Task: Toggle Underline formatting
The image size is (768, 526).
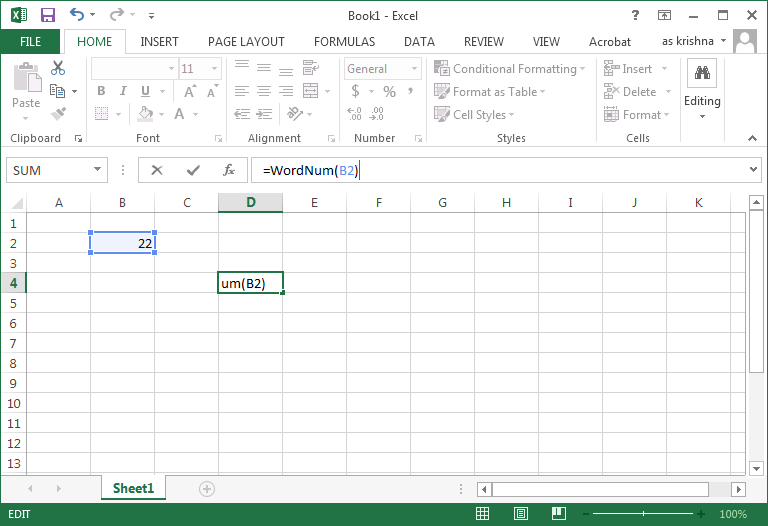Action: [x=145, y=91]
